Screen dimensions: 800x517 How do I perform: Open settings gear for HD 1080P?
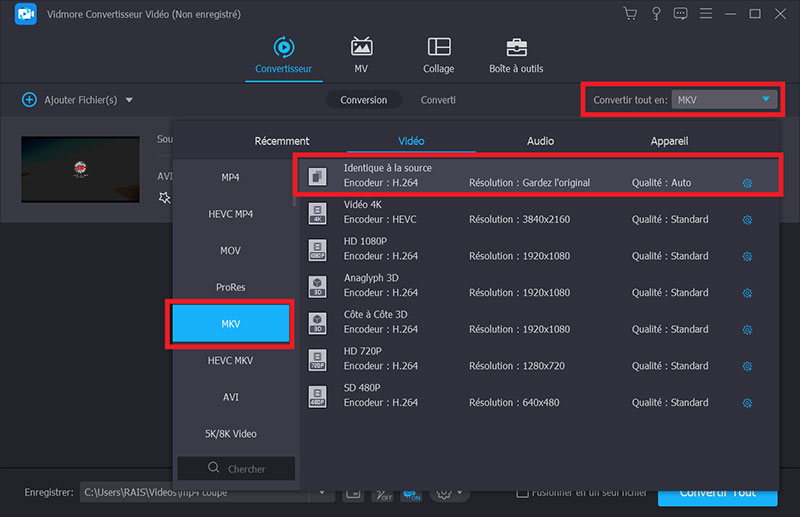[x=747, y=257]
